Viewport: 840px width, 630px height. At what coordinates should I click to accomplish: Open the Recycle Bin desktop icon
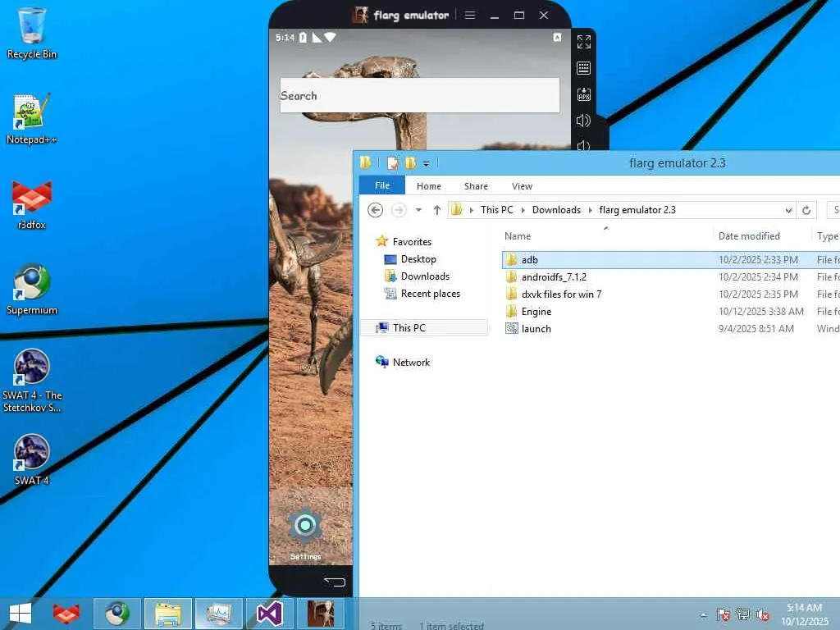click(x=32, y=33)
